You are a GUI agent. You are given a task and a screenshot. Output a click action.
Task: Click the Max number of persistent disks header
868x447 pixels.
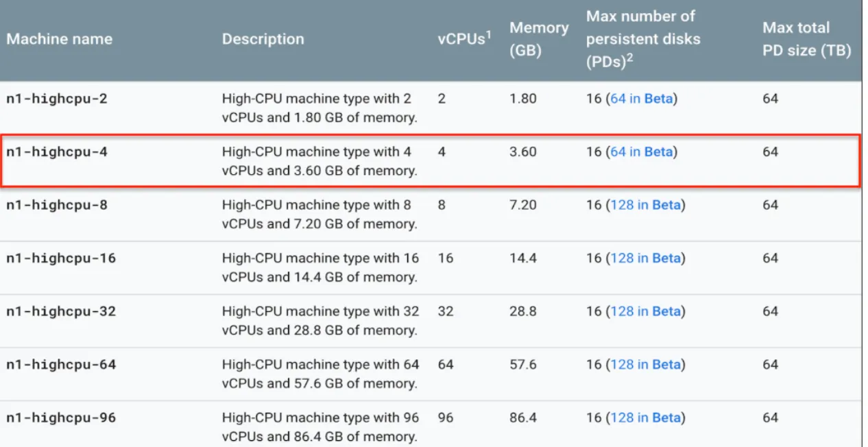click(x=643, y=39)
